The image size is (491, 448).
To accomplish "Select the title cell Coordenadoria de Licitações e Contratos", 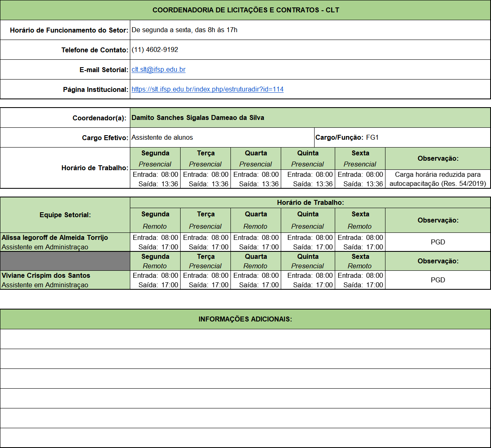I will [245, 10].
